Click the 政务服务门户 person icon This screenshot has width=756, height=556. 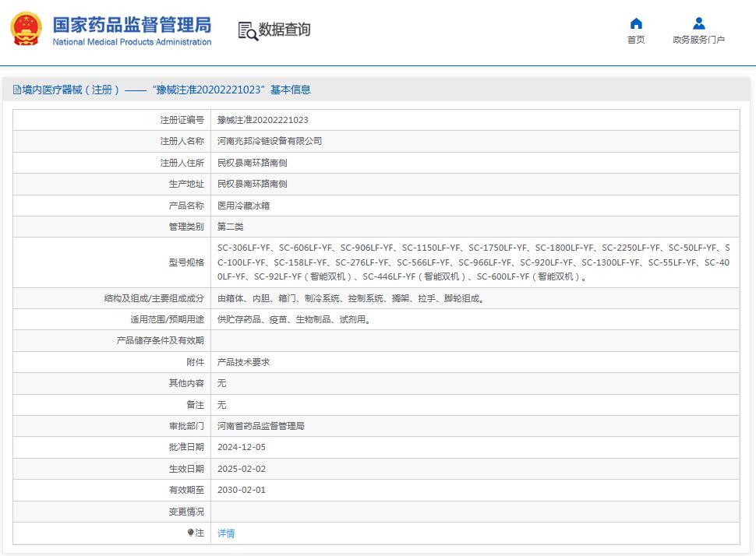tap(698, 24)
